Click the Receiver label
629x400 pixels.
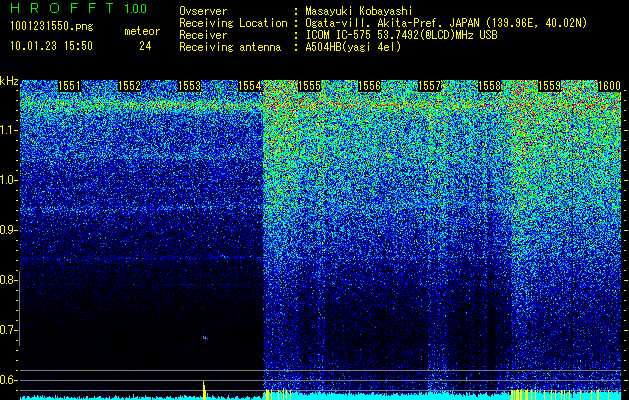tap(203, 35)
